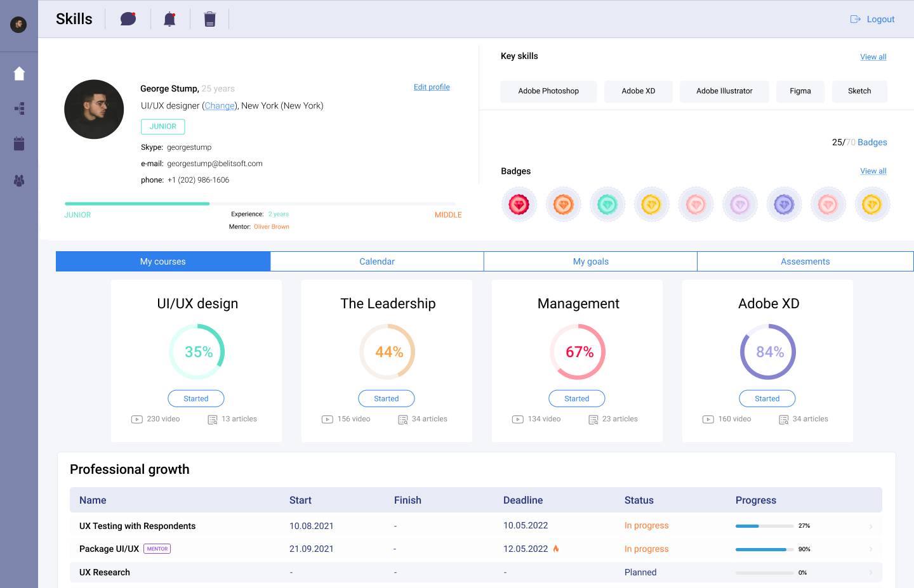Click the trash bin icon
914x588 pixels.
coord(210,19)
